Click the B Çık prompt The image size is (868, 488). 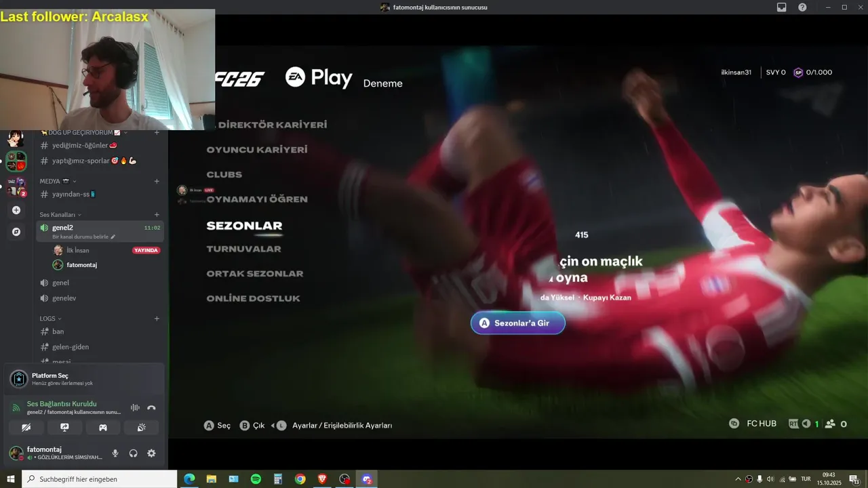point(252,426)
